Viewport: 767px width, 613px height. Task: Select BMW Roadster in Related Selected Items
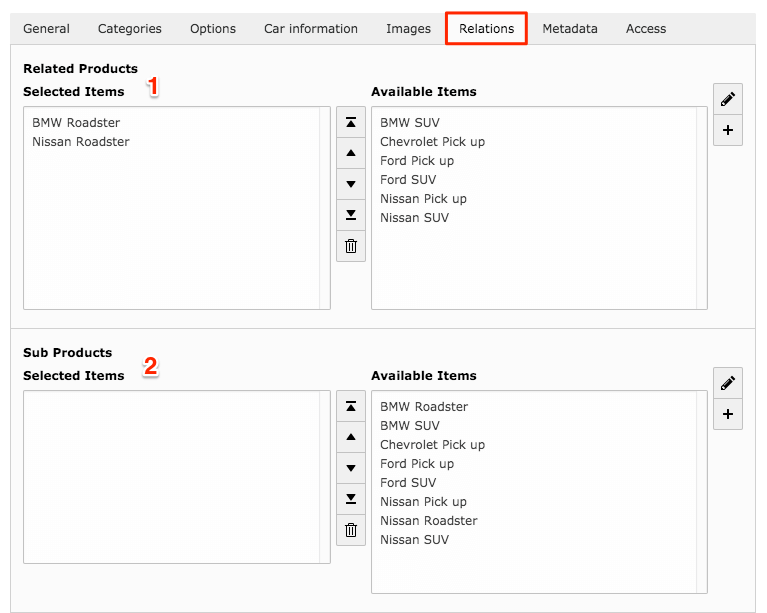coord(76,123)
